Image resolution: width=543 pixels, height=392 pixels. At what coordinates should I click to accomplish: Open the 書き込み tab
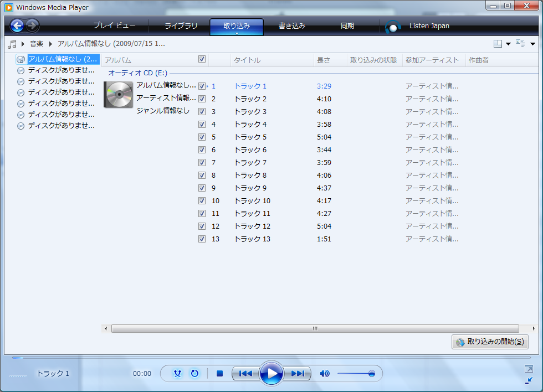[292, 25]
